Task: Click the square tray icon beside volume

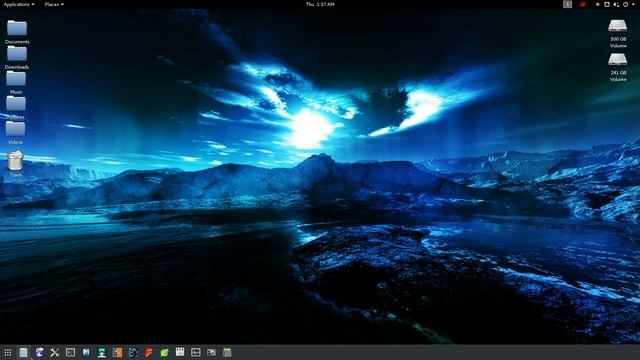Action: point(607,4)
